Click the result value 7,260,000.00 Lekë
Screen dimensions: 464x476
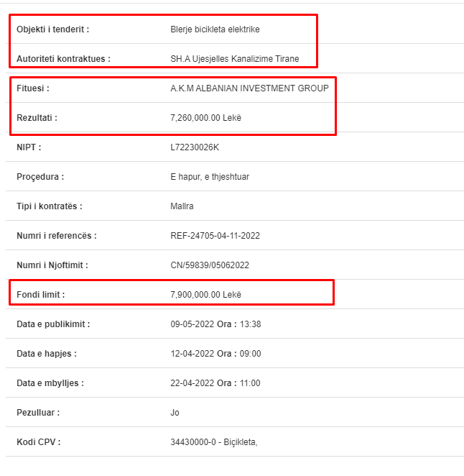point(206,118)
